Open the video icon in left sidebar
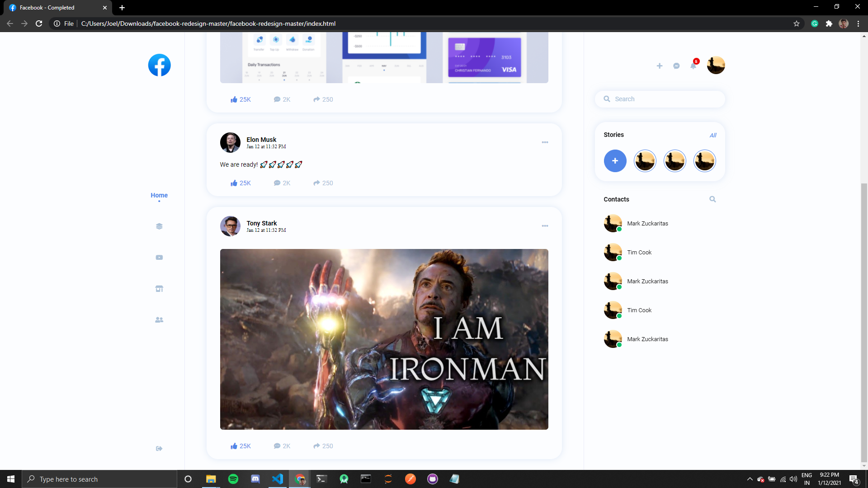The image size is (868, 488). tap(159, 258)
